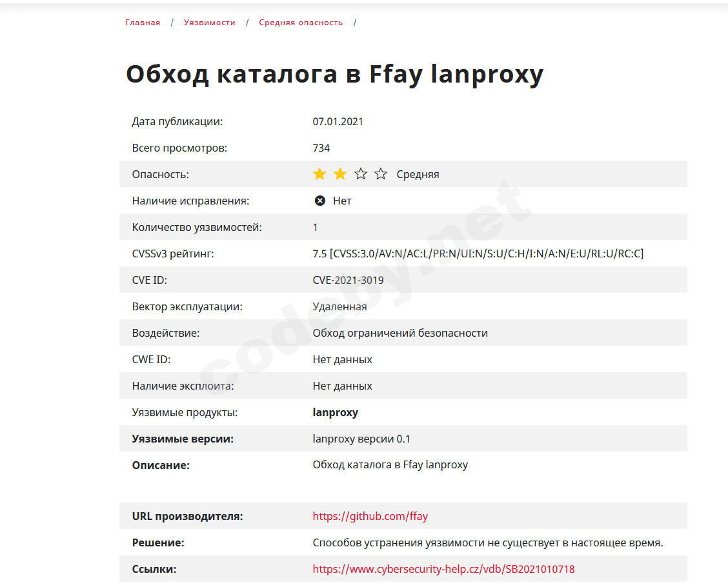The image size is (728, 587).
Task: Click the Решение text about no fix
Action: 487,542
